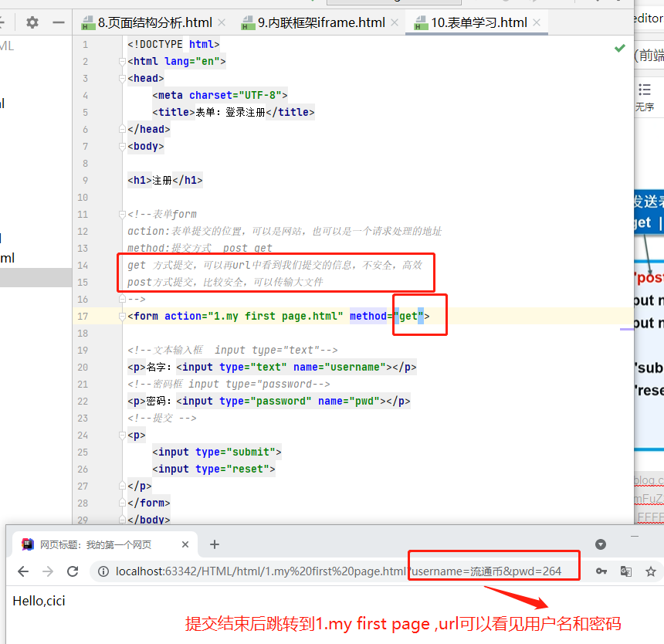The height and width of the screenshot is (644, 664).
Task: Click the DOCTYPE declaration on line 1
Action: pyautogui.click(x=174, y=44)
